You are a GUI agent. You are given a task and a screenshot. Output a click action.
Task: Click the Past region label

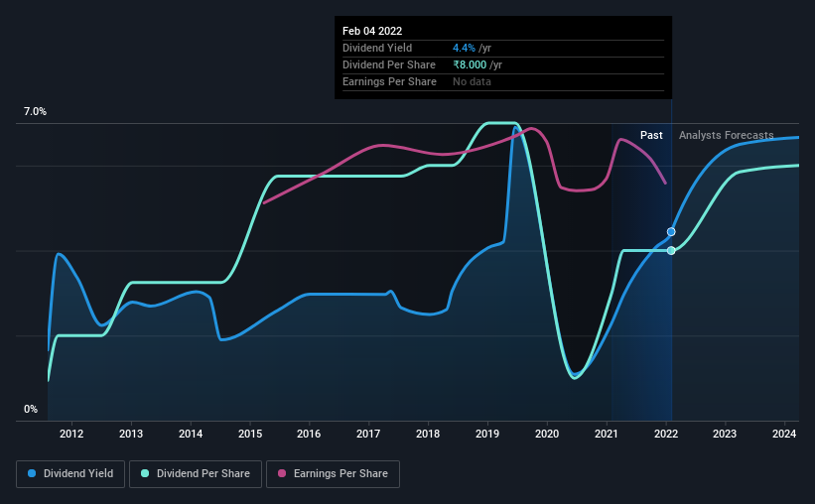651,136
